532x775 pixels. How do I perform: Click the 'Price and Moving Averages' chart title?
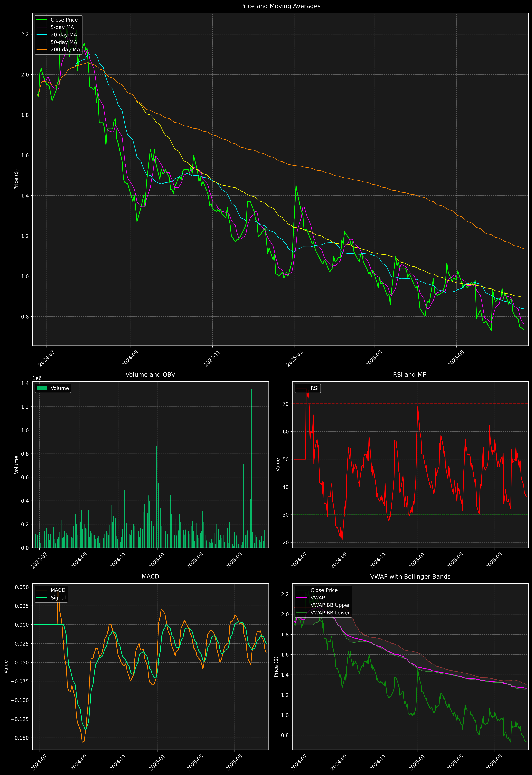(x=280, y=6)
